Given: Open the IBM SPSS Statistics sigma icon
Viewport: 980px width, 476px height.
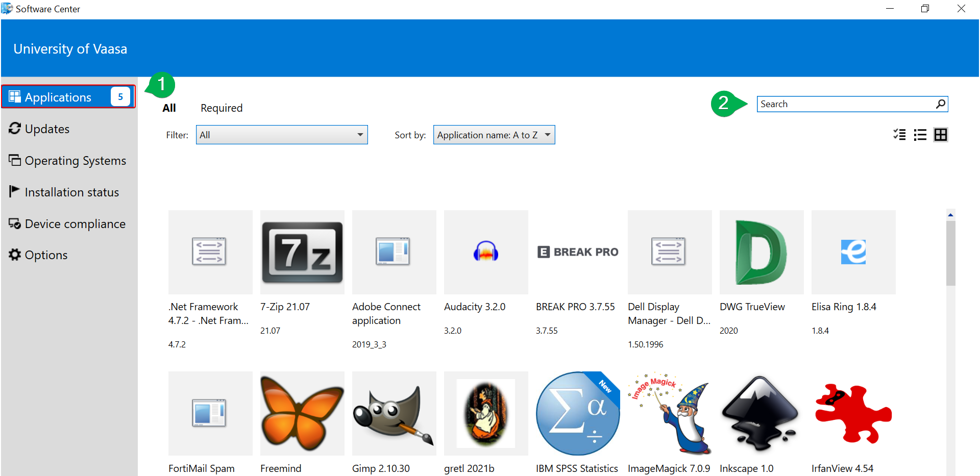Looking at the screenshot, I should coord(578,413).
